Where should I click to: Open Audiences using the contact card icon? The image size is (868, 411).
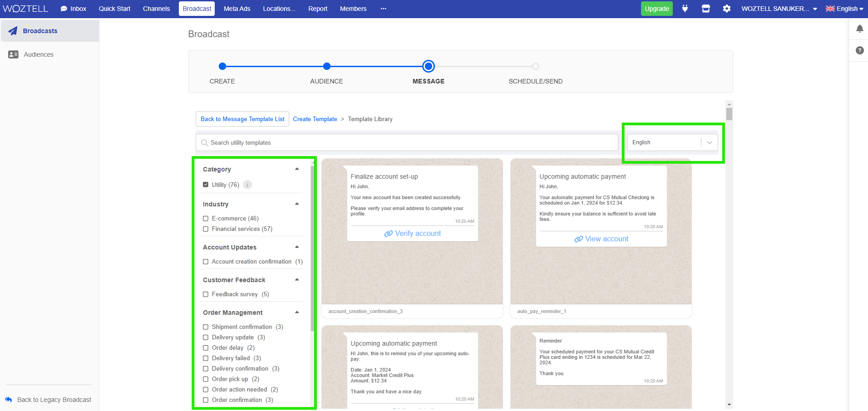point(13,54)
